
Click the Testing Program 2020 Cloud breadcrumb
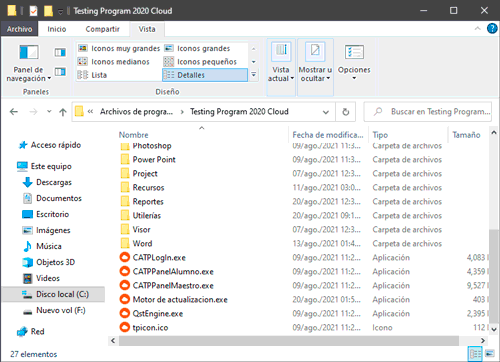[239, 112]
